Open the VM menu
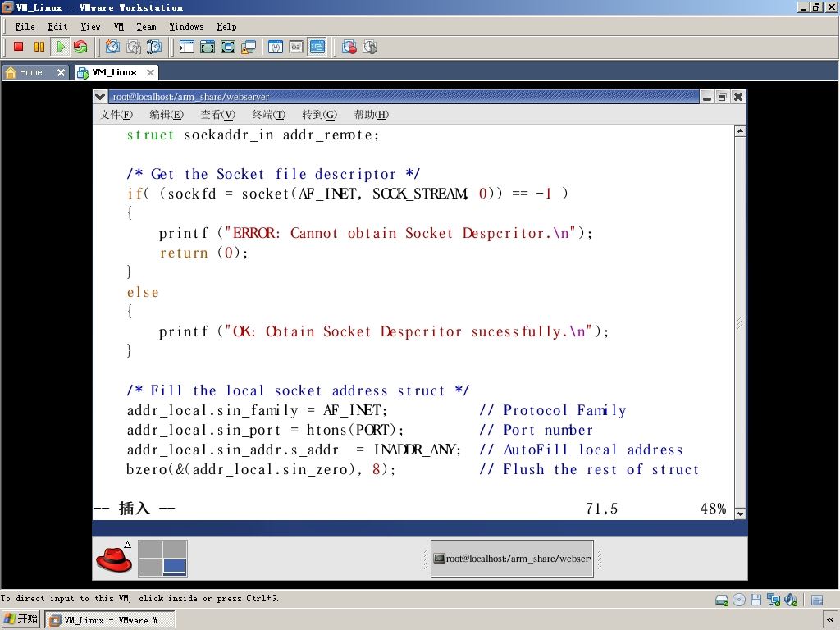This screenshot has width=840, height=630. (119, 27)
